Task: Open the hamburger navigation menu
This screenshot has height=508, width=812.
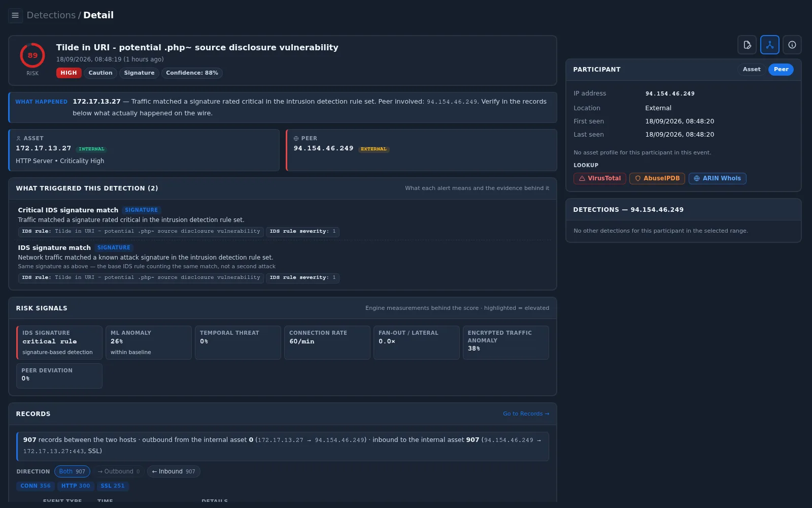Action: click(x=15, y=15)
